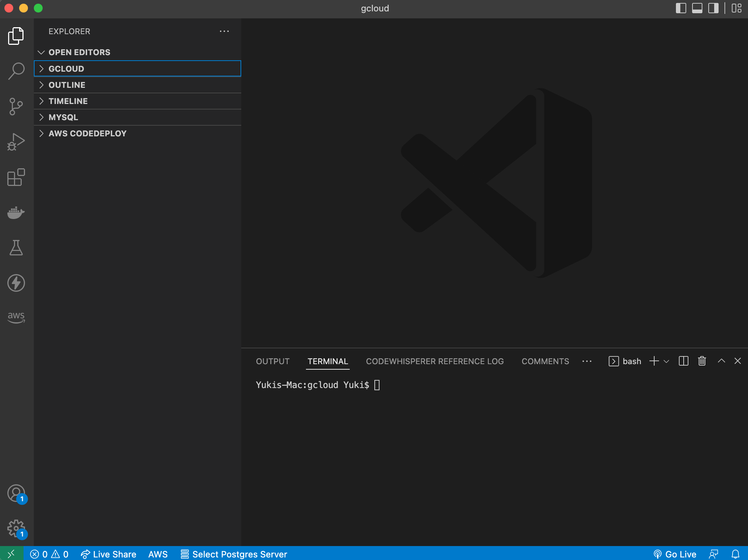Kill the terminal with trash icon
Screen dimensions: 748x560
tap(701, 361)
